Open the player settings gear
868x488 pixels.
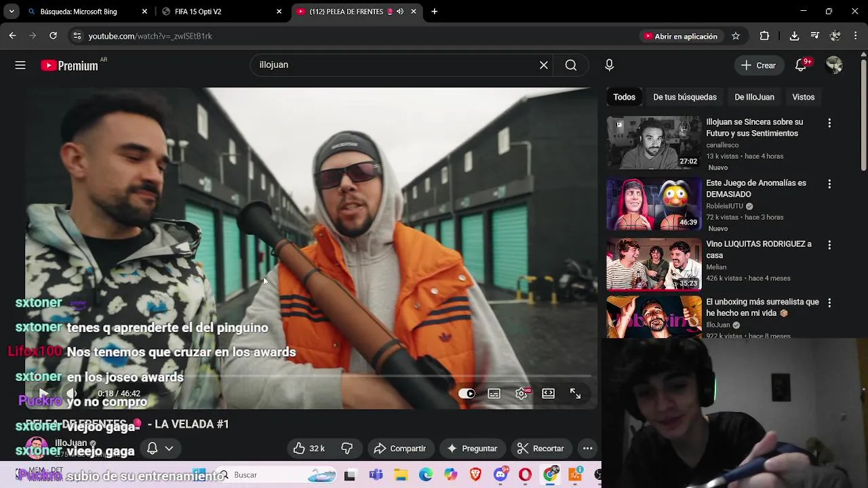(x=521, y=393)
